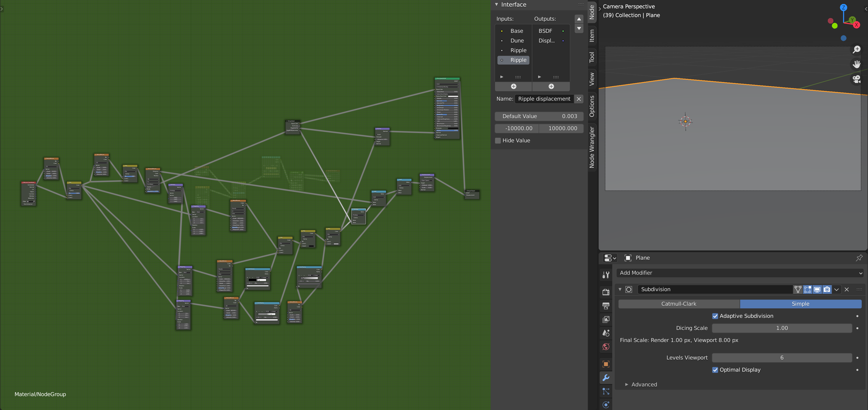Disable the Optimal Display checkbox

[x=715, y=370]
